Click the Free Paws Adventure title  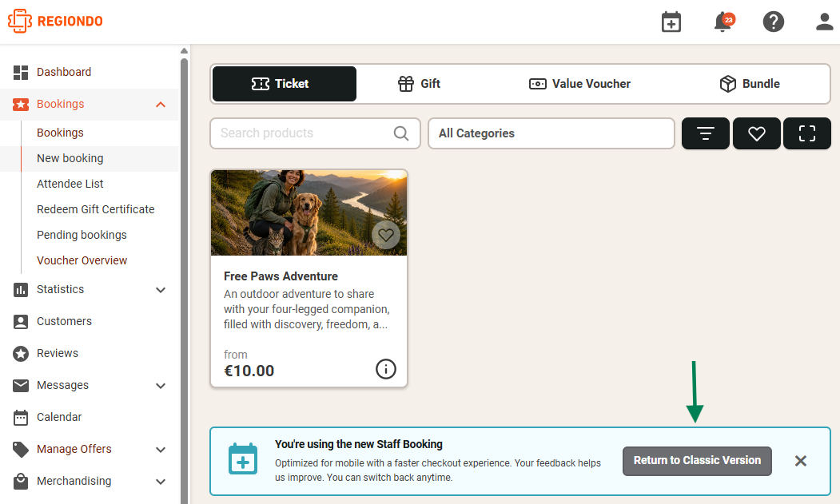281,276
